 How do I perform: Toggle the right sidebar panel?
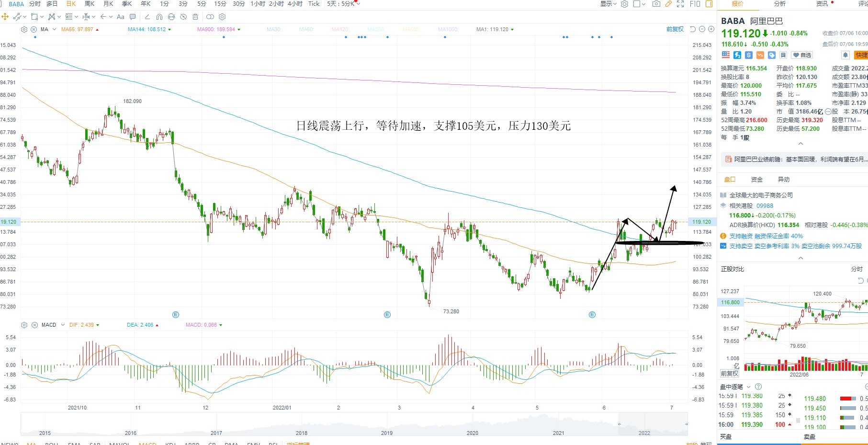pyautogui.click(x=709, y=4)
